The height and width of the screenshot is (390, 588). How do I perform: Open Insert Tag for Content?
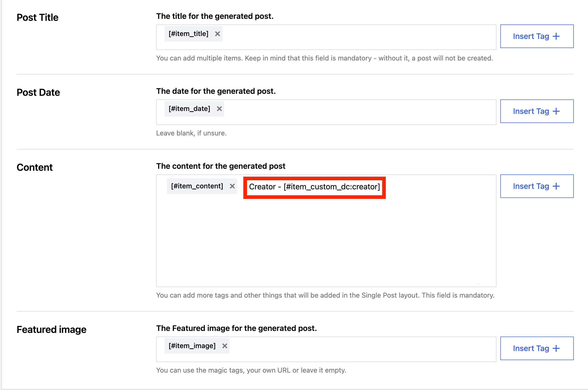pos(537,186)
